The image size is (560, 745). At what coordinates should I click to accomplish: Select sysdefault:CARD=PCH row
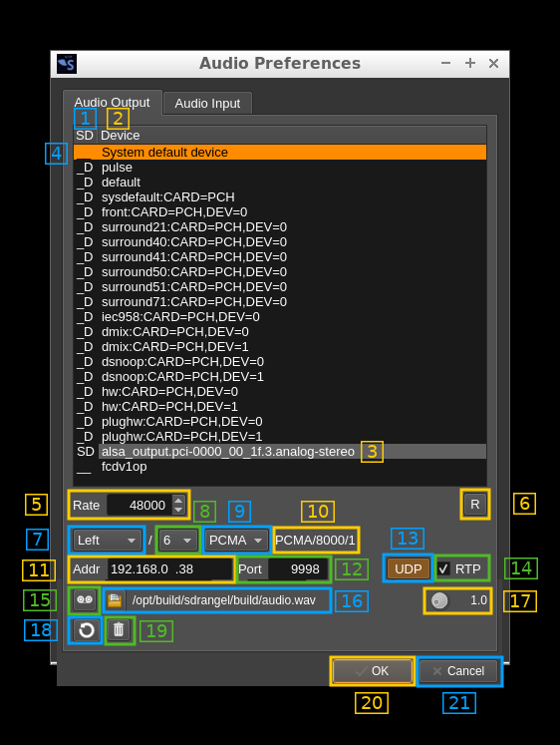pyautogui.click(x=280, y=197)
